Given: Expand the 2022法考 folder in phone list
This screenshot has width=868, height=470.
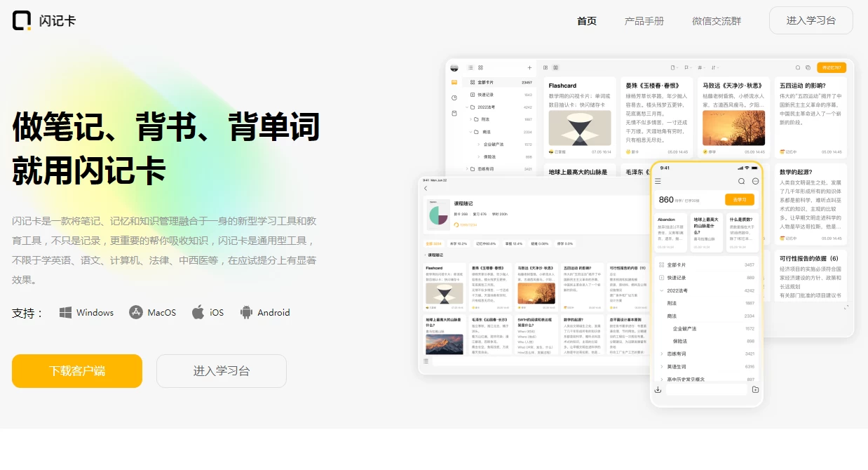Looking at the screenshot, I should pos(661,290).
